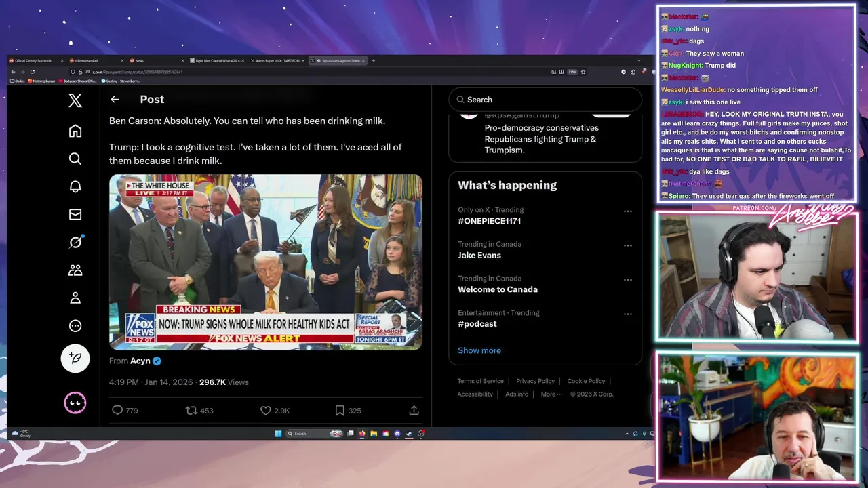Open Profile person icon
Viewport: 868px width, 488px height.
tap(75, 298)
